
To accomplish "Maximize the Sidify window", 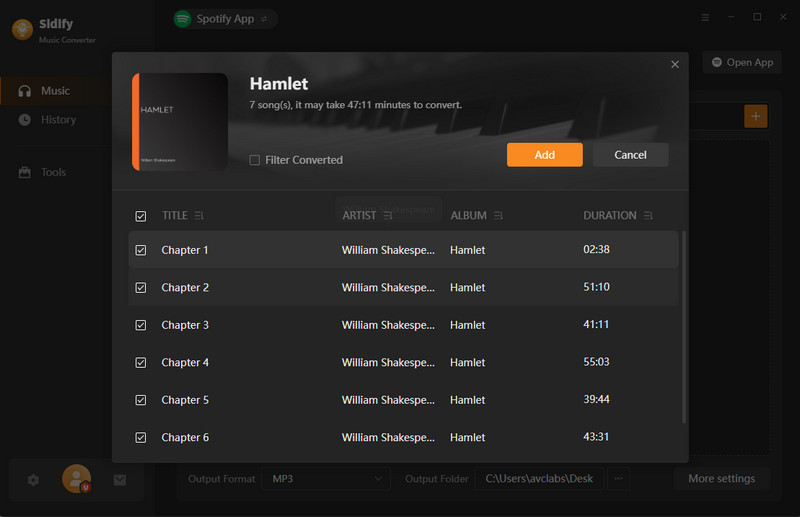I will [757, 17].
